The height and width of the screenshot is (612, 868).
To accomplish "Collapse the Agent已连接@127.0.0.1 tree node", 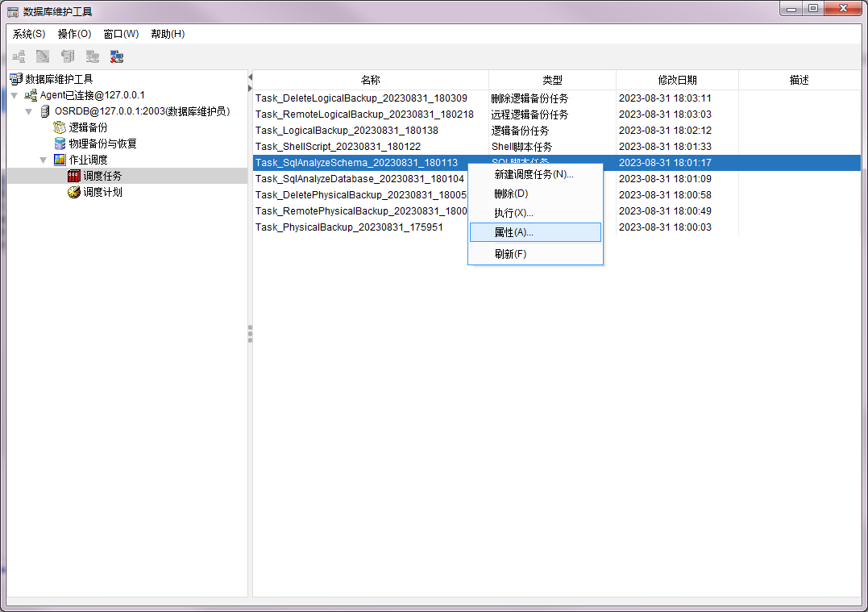I will point(15,95).
